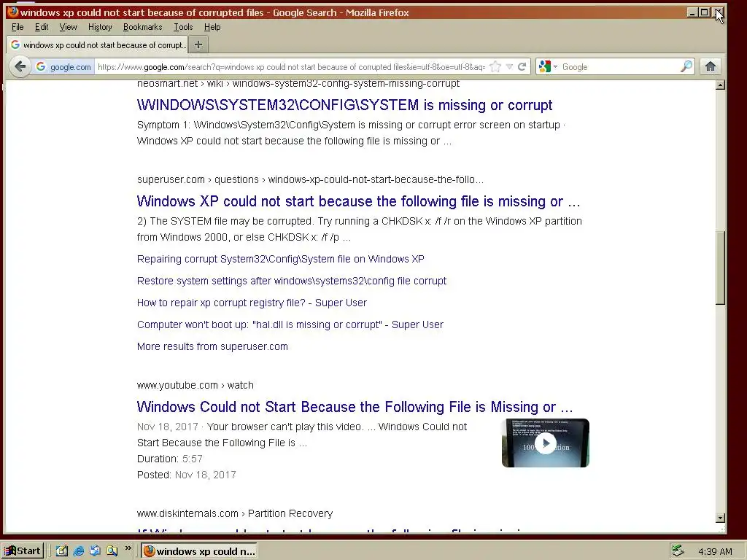
Task: Bookmark this page with the star icon
Action: (495, 66)
